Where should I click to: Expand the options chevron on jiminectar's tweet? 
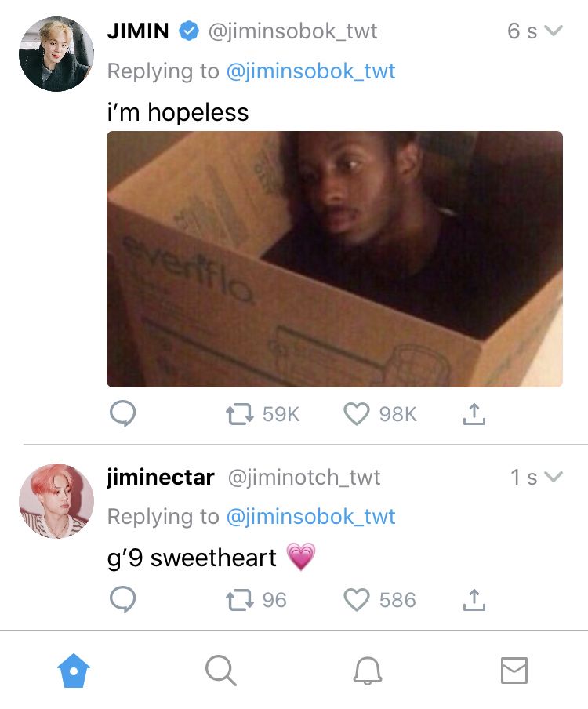click(x=554, y=477)
